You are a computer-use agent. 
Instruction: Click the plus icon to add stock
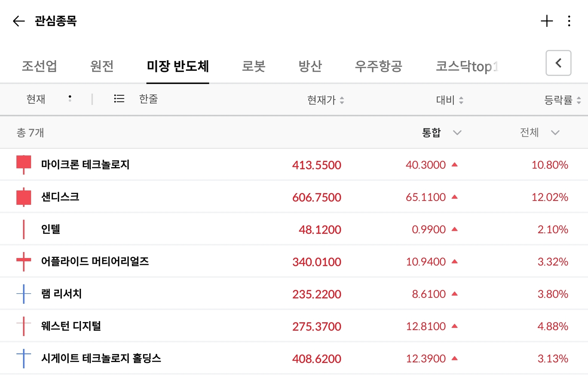pos(547,21)
